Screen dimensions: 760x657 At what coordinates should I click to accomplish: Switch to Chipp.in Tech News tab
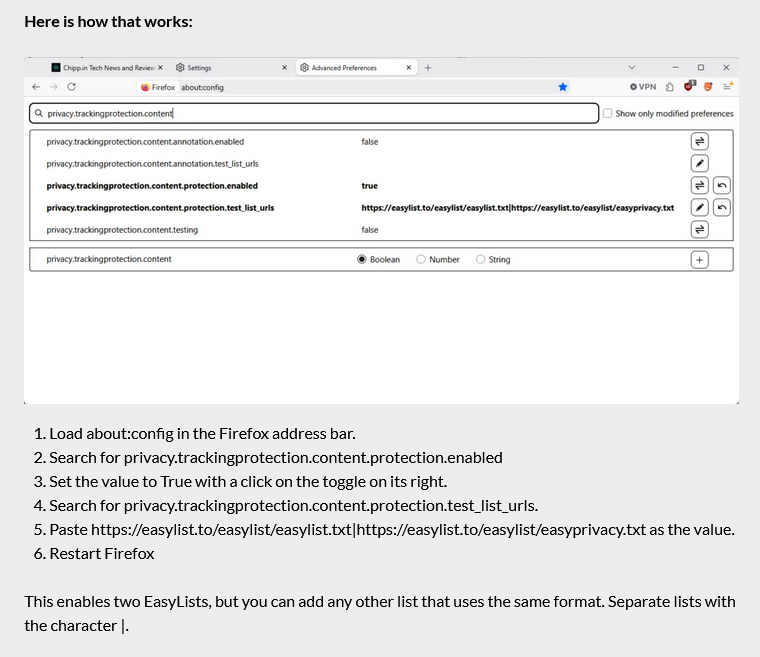pyautogui.click(x=107, y=67)
